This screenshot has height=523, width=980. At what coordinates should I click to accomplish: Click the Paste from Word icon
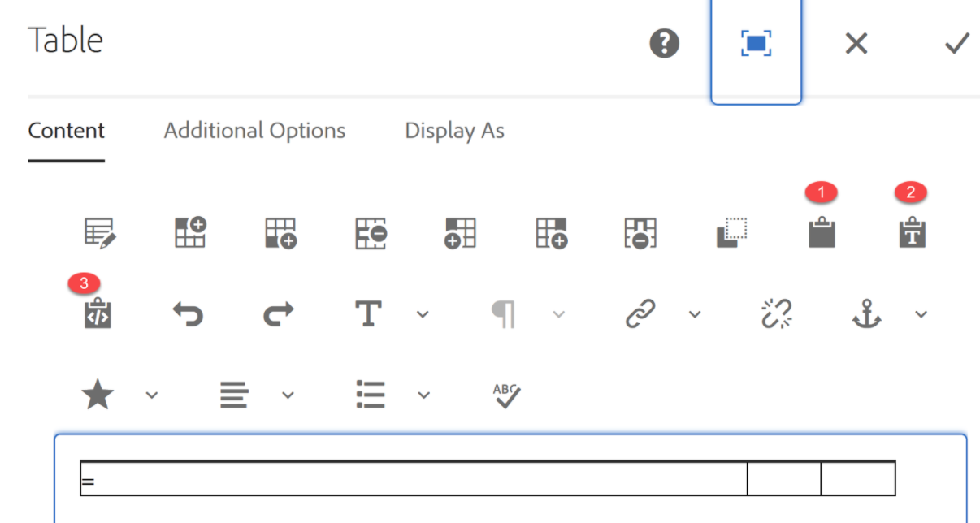point(98,313)
